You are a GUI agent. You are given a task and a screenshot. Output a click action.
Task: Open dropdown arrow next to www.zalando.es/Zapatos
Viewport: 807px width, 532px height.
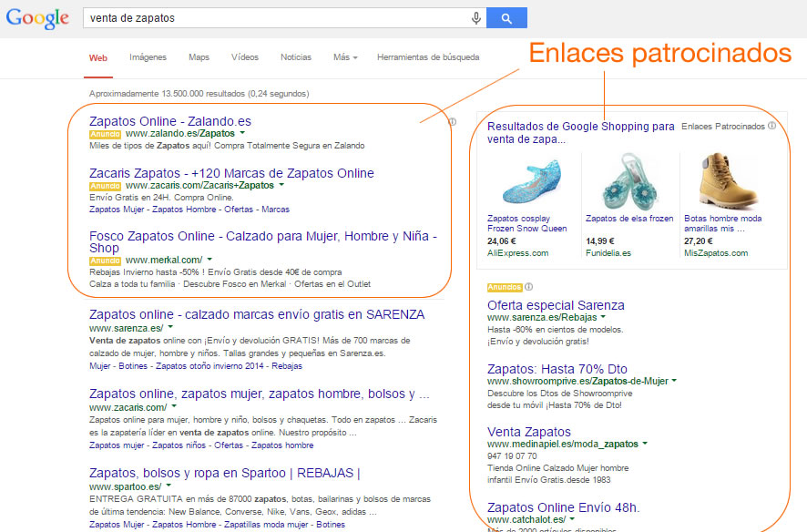[242, 133]
